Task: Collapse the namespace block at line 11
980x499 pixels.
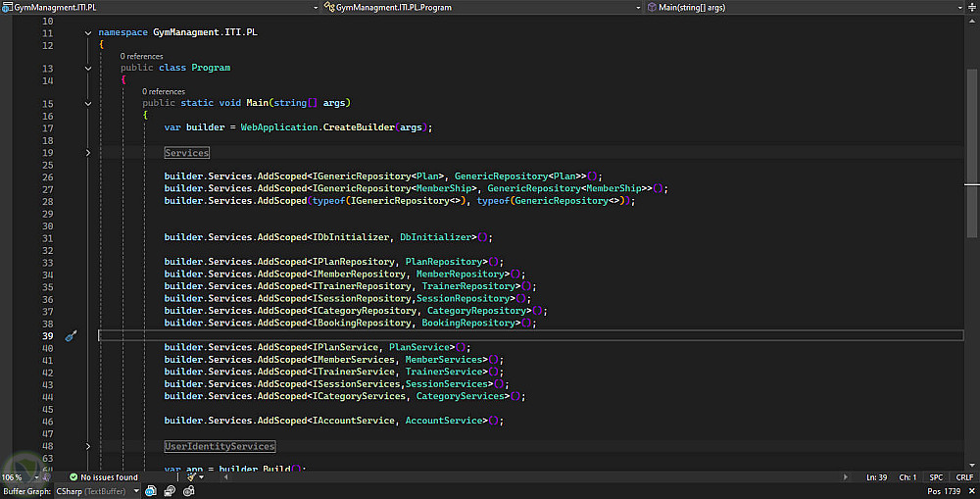Action: coord(88,33)
